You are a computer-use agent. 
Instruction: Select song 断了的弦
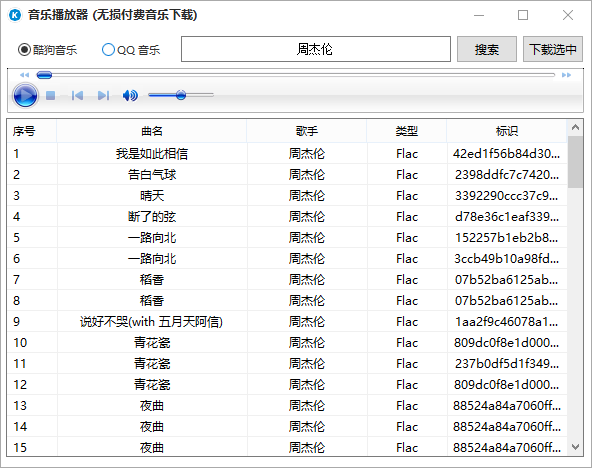(152, 217)
